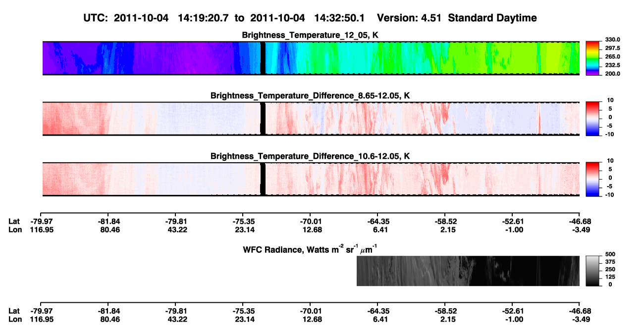Click the Brightness_Temperature_Difference_8.65-12.05 title
The width and height of the screenshot is (644, 330).
point(311,95)
